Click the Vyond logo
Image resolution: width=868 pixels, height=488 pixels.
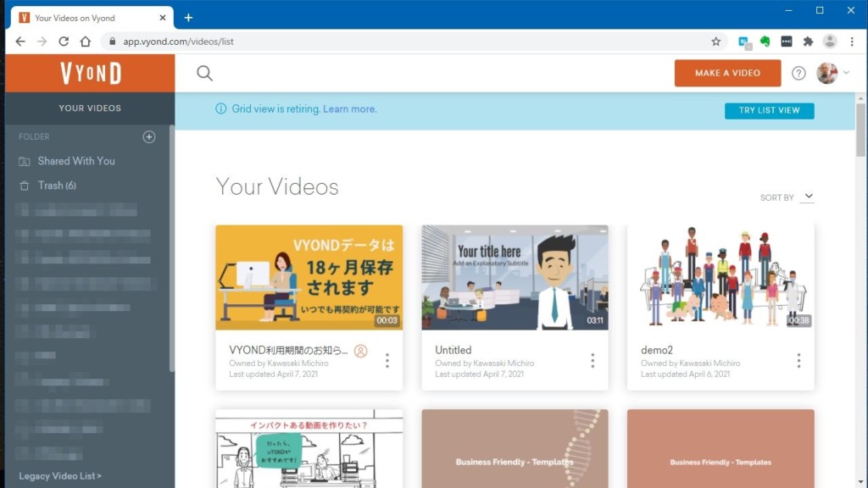coord(90,73)
